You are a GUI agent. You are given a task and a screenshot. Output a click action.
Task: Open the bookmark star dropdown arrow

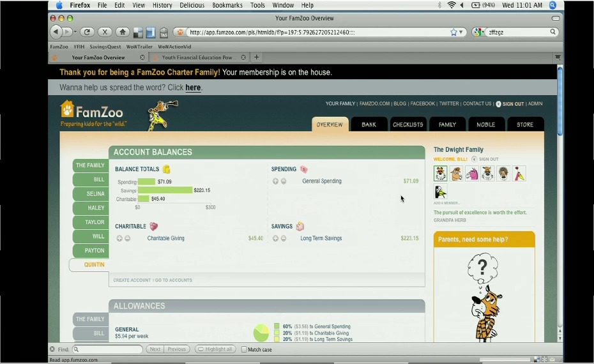tap(461, 32)
